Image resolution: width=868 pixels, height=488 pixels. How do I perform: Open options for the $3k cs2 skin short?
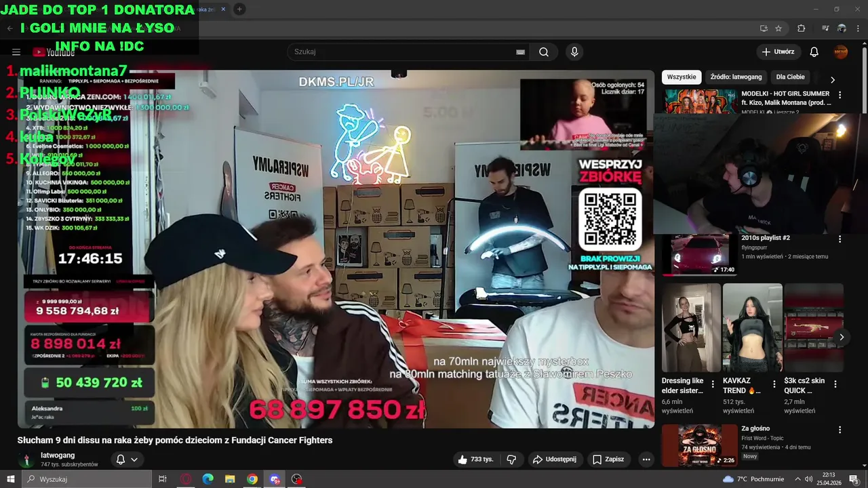[x=835, y=384]
